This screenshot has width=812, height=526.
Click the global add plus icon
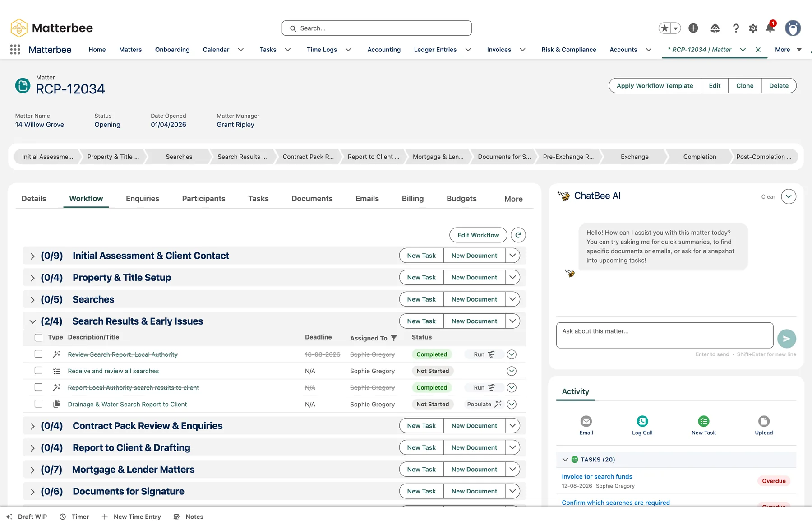point(693,28)
